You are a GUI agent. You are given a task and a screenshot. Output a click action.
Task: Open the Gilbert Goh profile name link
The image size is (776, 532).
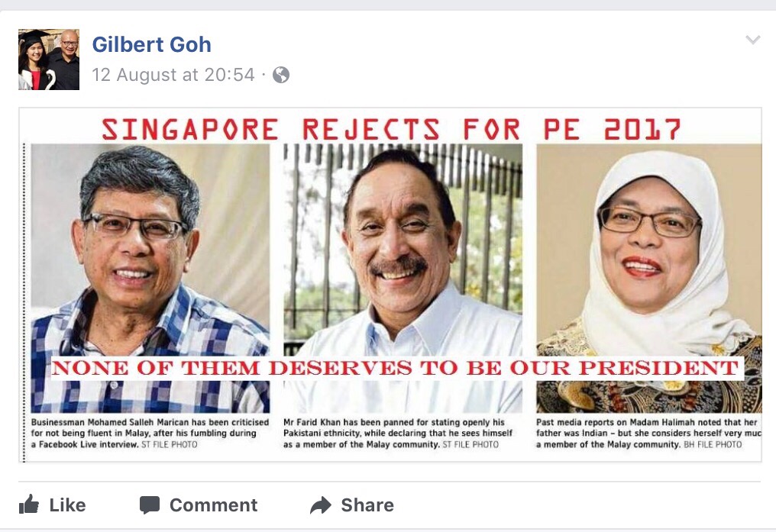[x=151, y=44]
